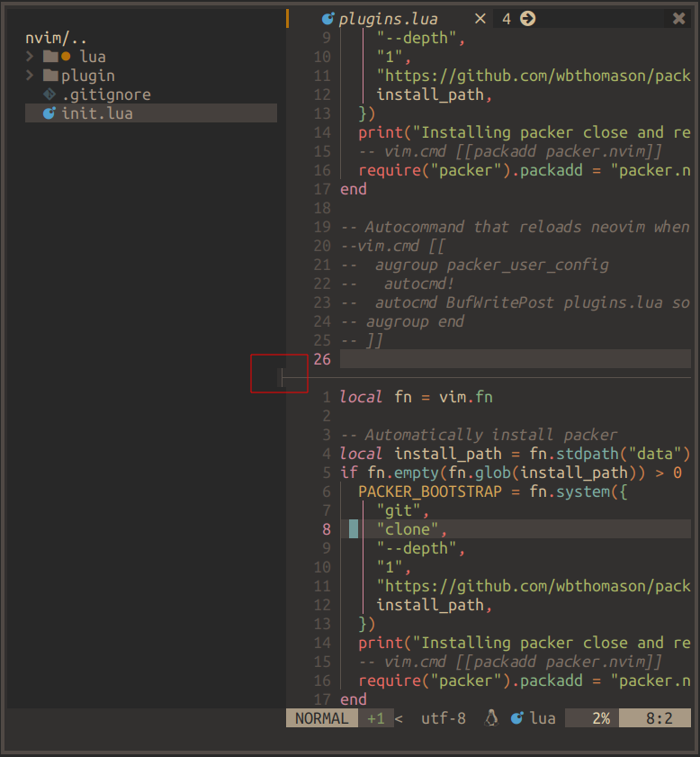Click 'install_path,' line 12 in lower split

(435, 605)
